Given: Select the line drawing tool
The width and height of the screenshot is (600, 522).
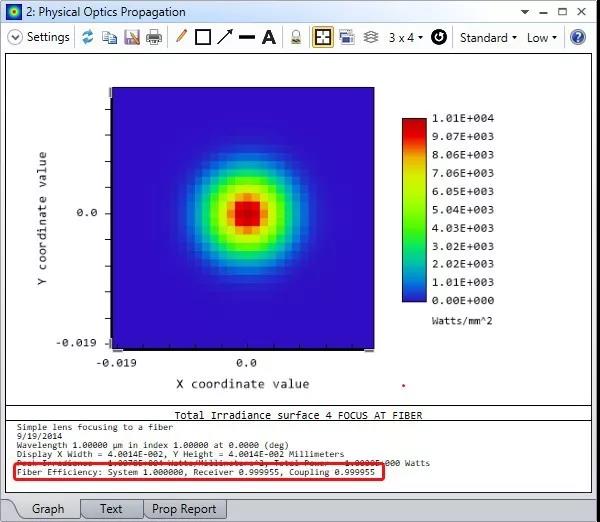Looking at the screenshot, I should click(x=247, y=37).
